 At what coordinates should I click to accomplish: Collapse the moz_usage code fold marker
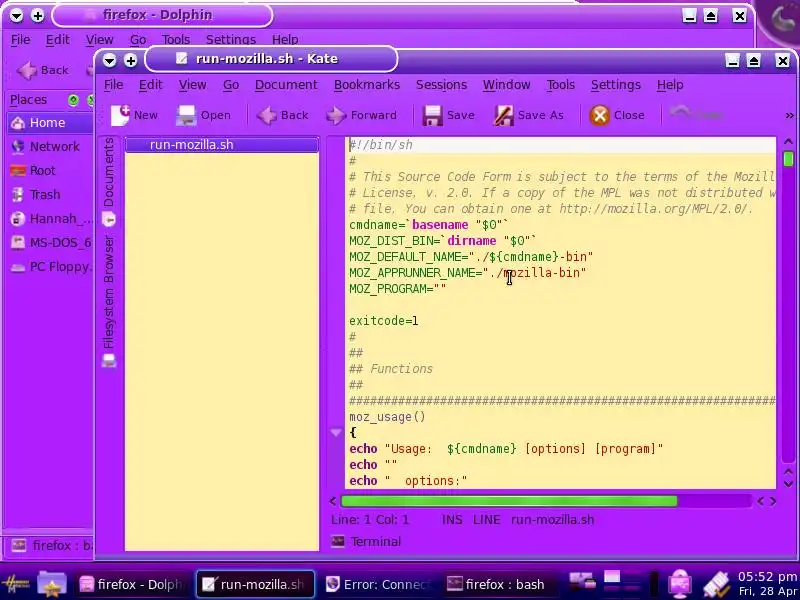336,433
